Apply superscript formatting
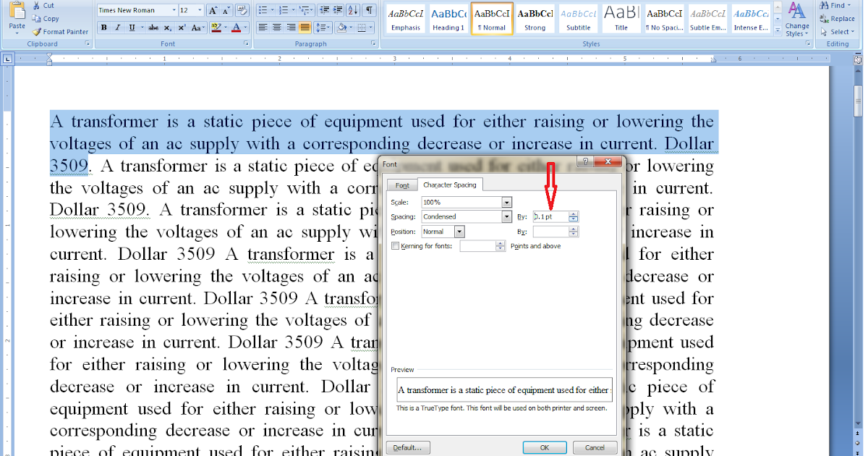This screenshot has height=456, width=868. click(182, 26)
